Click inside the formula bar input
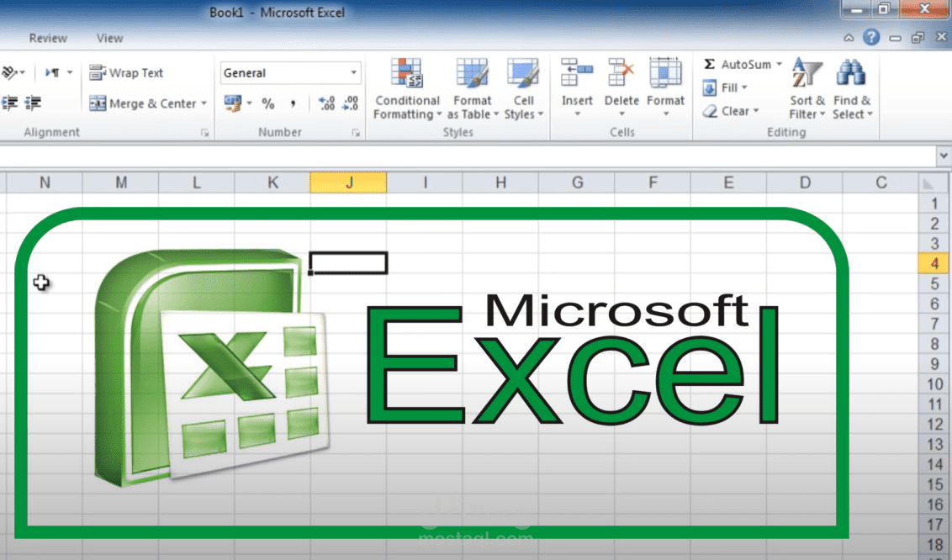This screenshot has width=952, height=560. pos(468,156)
